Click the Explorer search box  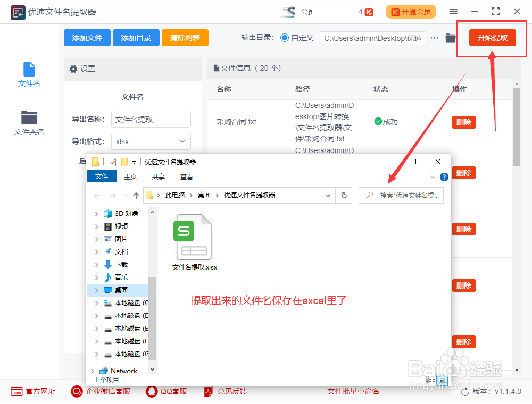click(401, 196)
